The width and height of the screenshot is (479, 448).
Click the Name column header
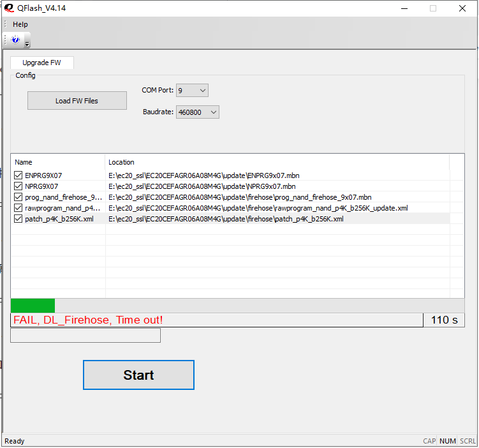click(58, 162)
